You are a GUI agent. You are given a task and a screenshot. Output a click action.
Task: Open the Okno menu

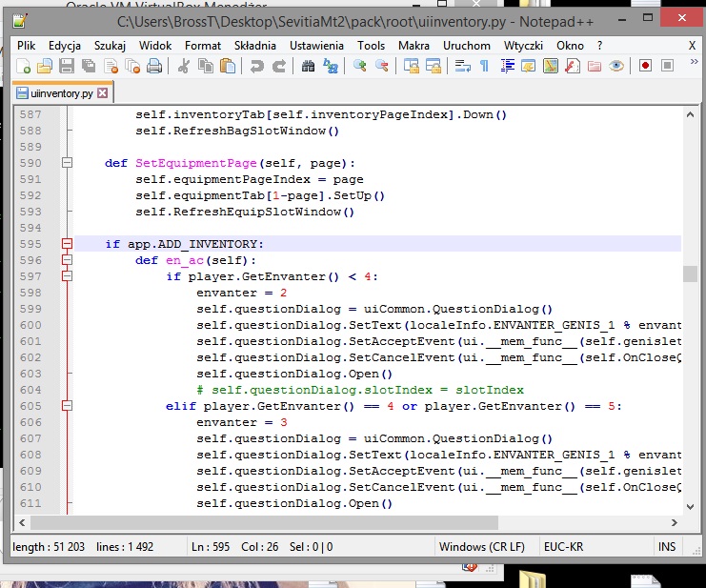570,46
